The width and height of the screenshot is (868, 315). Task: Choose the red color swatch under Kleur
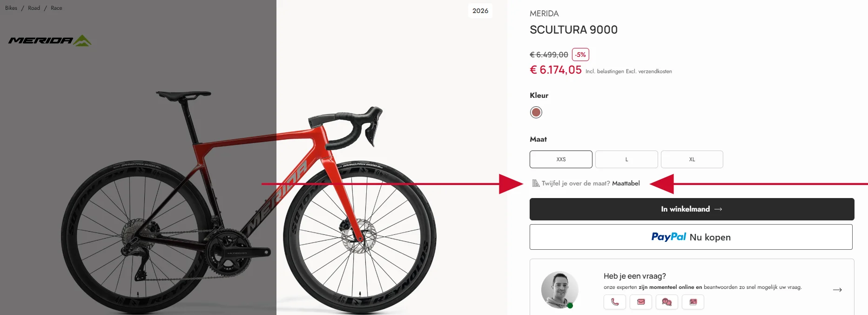coord(536,112)
